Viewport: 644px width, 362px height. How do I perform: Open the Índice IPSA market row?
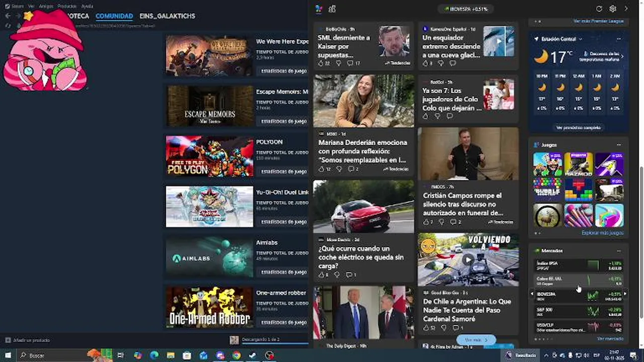579,265
